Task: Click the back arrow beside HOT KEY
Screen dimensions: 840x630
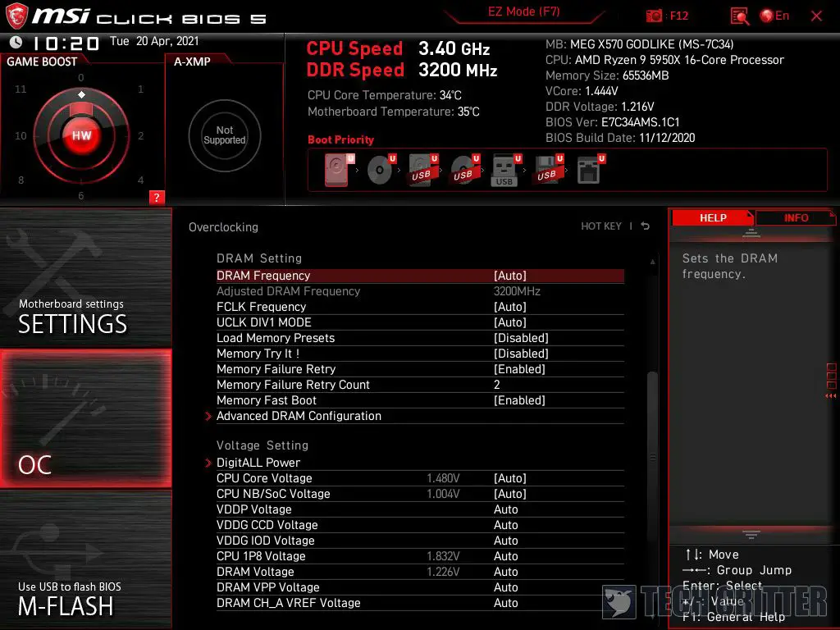Action: click(x=646, y=226)
